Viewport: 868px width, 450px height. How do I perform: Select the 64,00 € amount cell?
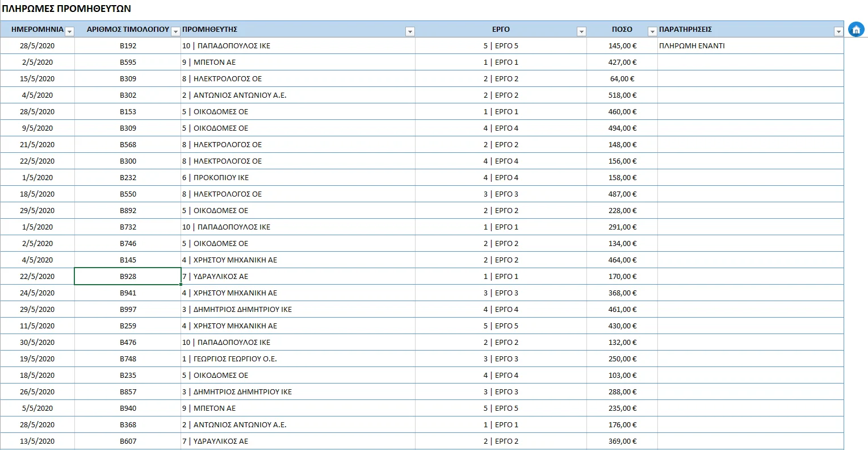pos(622,78)
